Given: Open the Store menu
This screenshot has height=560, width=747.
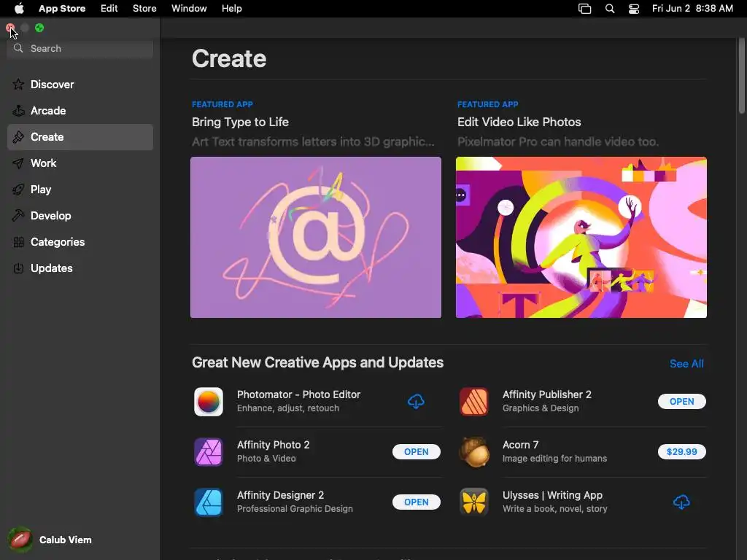Looking at the screenshot, I should tap(144, 9).
